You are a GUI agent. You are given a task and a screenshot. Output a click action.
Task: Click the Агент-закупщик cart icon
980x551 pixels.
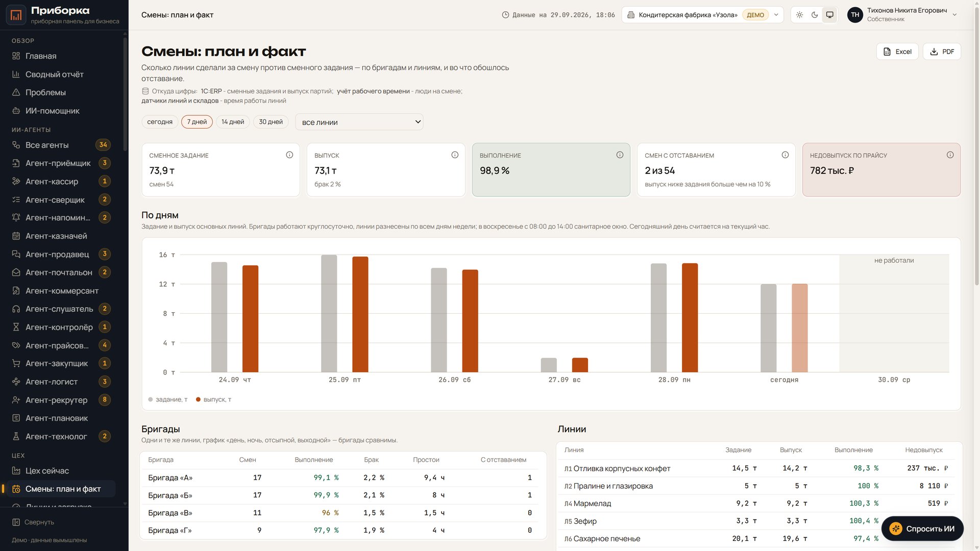point(16,363)
